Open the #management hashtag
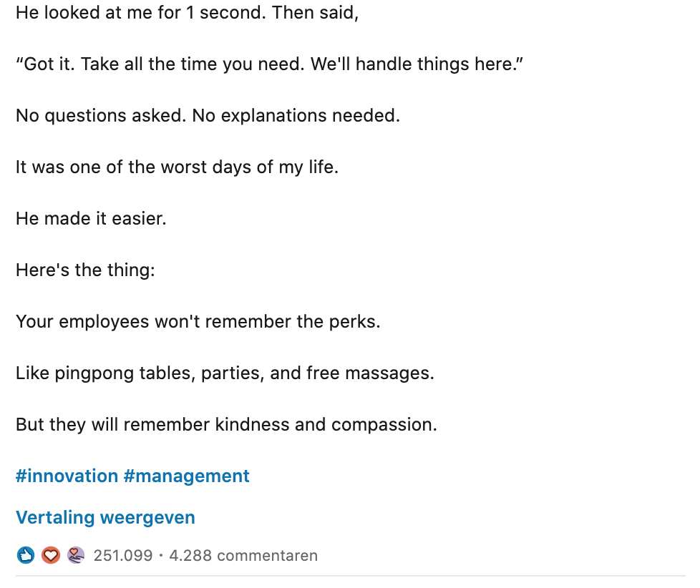The height and width of the screenshot is (588, 700). tap(186, 476)
